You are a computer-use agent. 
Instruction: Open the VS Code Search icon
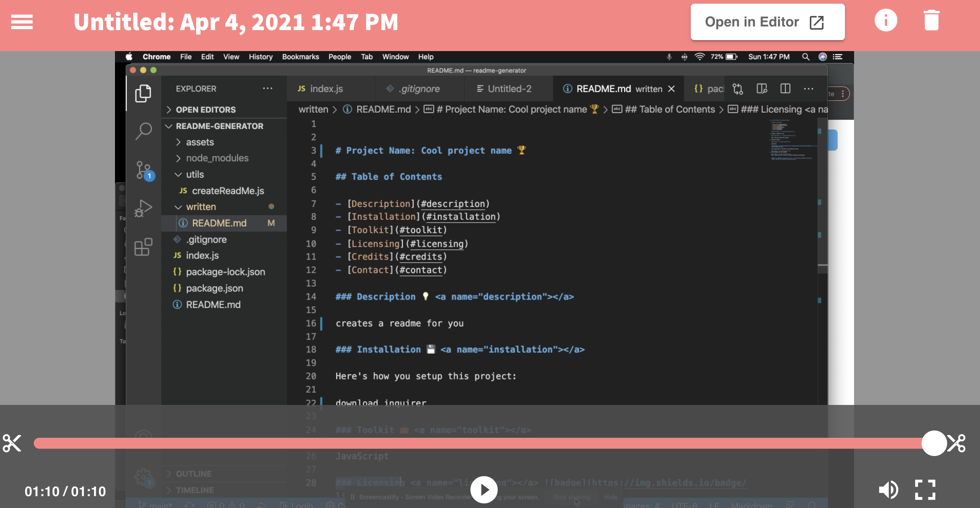point(143,131)
